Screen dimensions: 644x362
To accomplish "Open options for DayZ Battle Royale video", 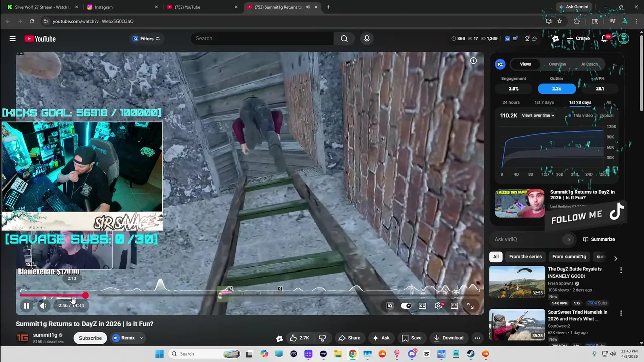I will [621, 270].
